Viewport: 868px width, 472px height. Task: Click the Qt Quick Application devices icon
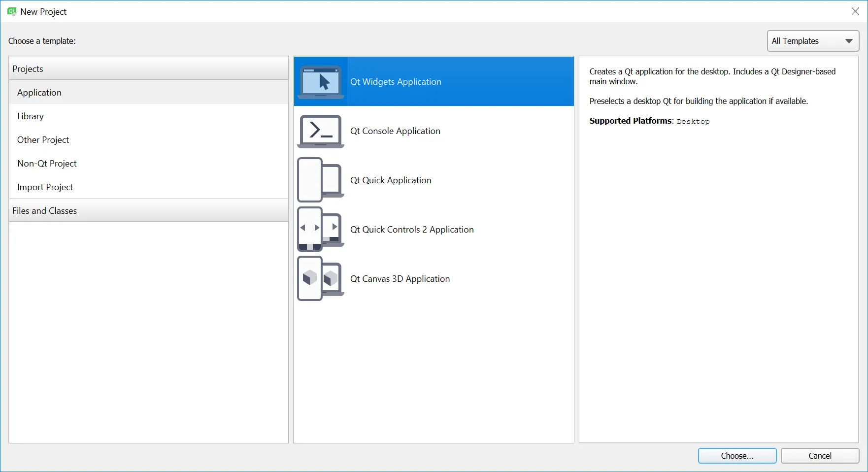tap(321, 180)
